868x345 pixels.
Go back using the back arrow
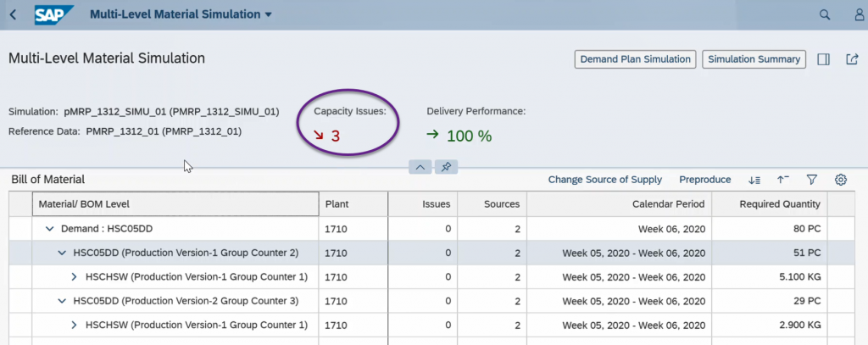(14, 14)
